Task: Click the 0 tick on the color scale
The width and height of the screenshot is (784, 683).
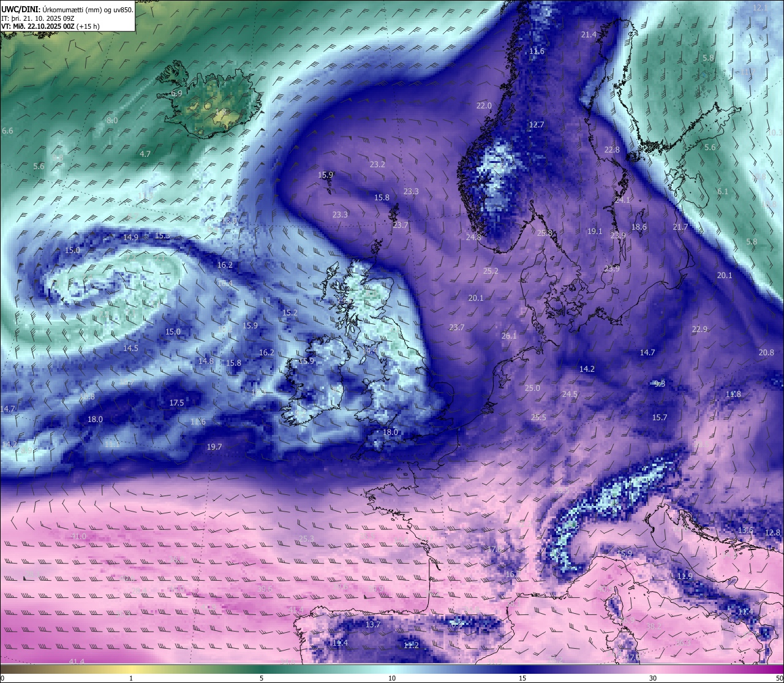Action: tap(2, 678)
